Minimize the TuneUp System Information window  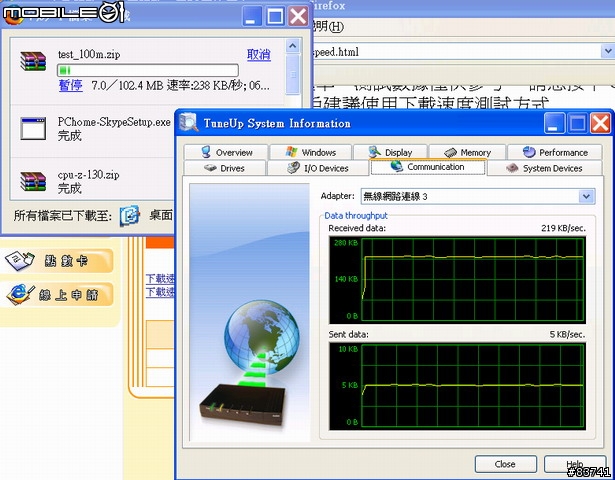[x=554, y=123]
